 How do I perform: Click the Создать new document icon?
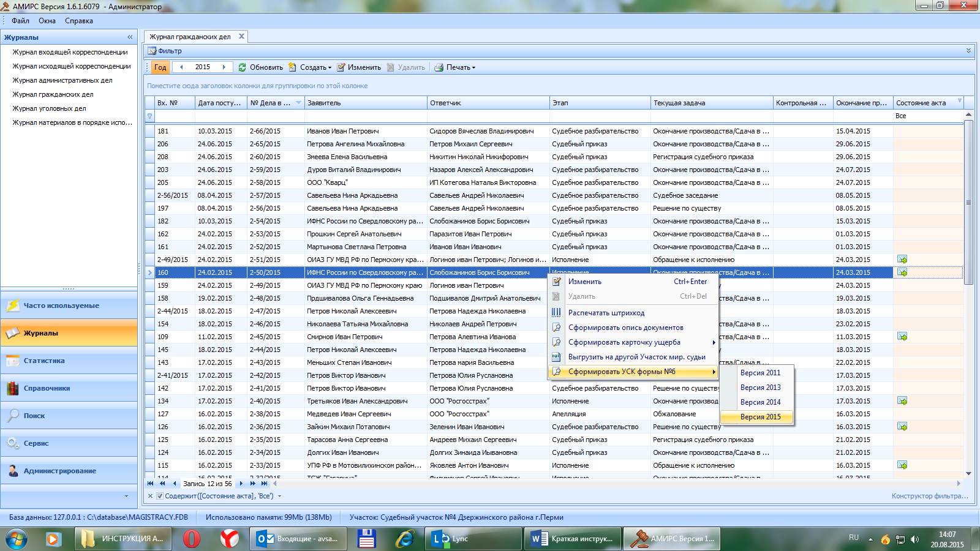[293, 67]
